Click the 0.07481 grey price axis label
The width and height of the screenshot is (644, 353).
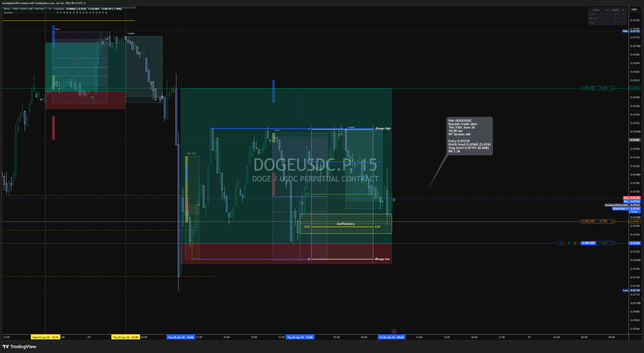point(635,140)
